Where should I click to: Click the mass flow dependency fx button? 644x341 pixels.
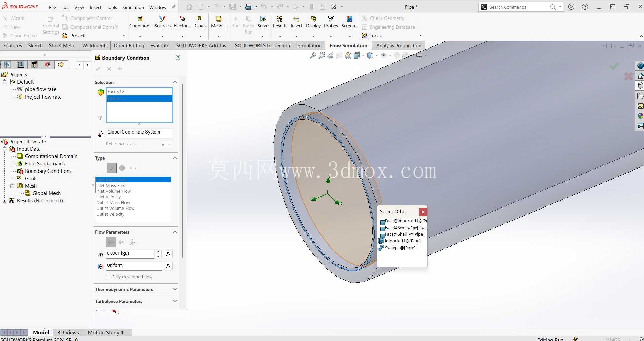coord(168,254)
